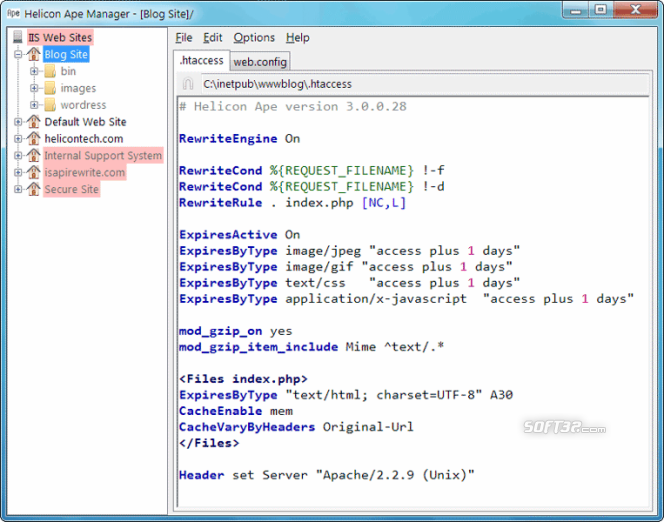Click the Blog Site house icon
The width and height of the screenshot is (664, 522).
point(34,55)
